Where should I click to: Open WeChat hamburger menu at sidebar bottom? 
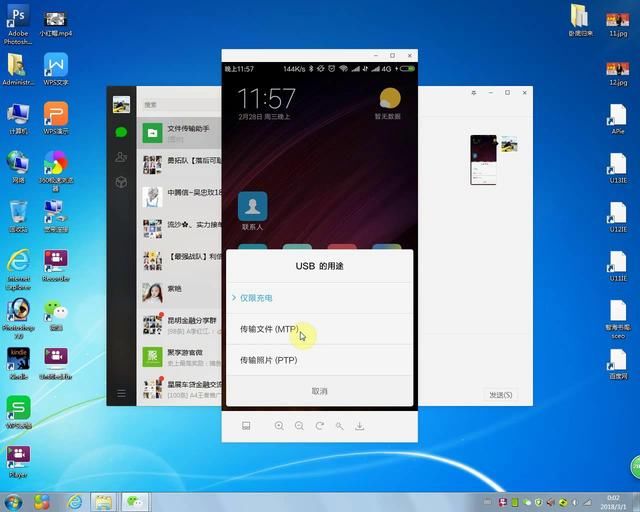[x=121, y=393]
